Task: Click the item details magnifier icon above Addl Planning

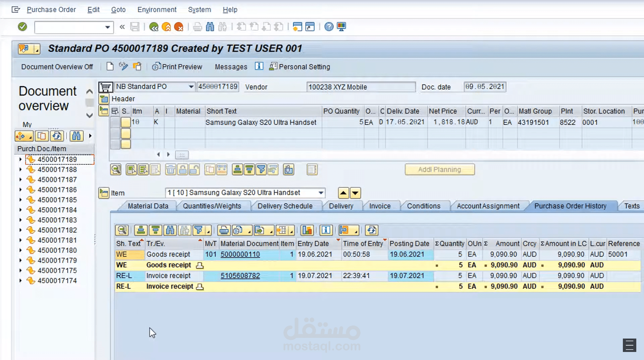Action: 116,170
